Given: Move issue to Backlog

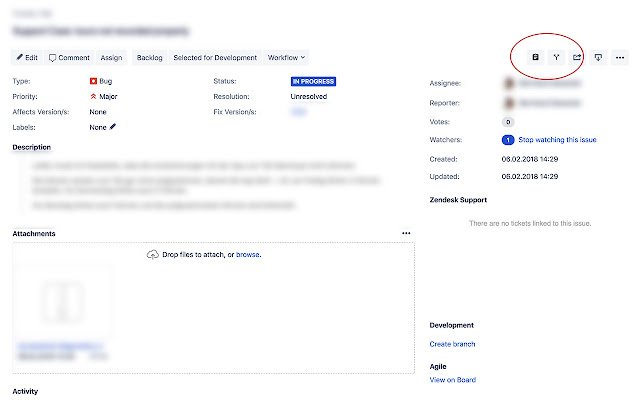Looking at the screenshot, I should pyautogui.click(x=149, y=58).
